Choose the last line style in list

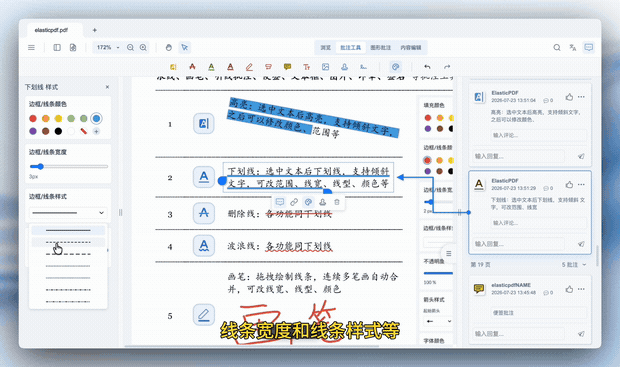68,301
